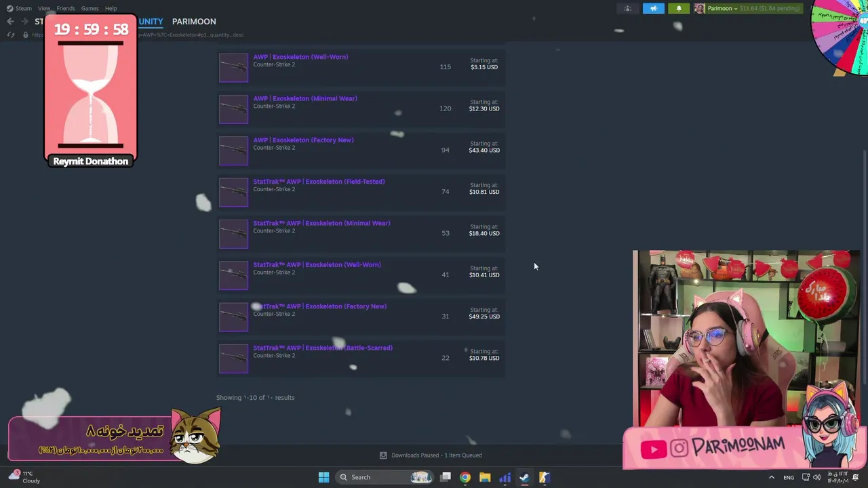Open the friends group icon button
Image resolution: width=868 pixels, height=488 pixels.
click(627, 8)
